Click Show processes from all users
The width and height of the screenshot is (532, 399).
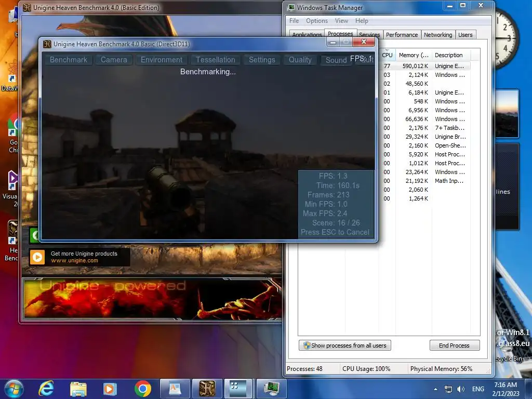(345, 345)
